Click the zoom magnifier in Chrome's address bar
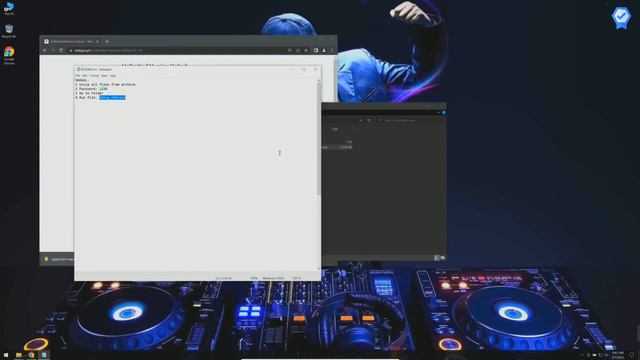 290,51
